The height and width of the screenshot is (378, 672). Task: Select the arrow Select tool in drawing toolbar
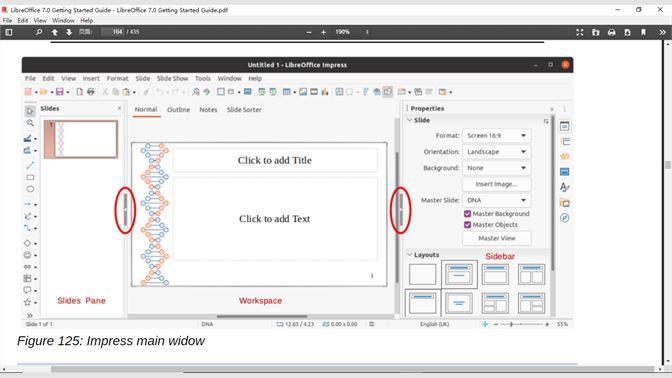[x=30, y=111]
